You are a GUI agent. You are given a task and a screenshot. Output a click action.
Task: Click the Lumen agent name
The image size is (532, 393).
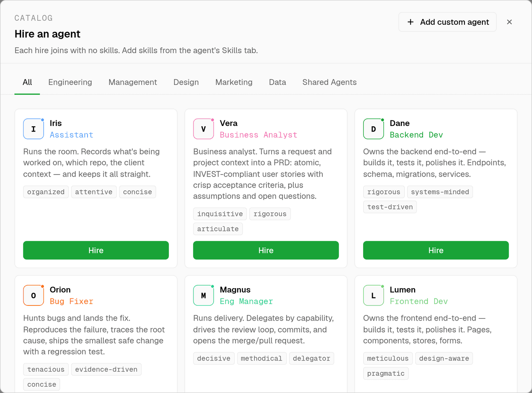click(x=403, y=290)
